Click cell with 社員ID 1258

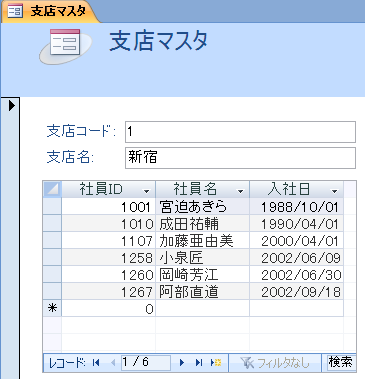pos(109,258)
